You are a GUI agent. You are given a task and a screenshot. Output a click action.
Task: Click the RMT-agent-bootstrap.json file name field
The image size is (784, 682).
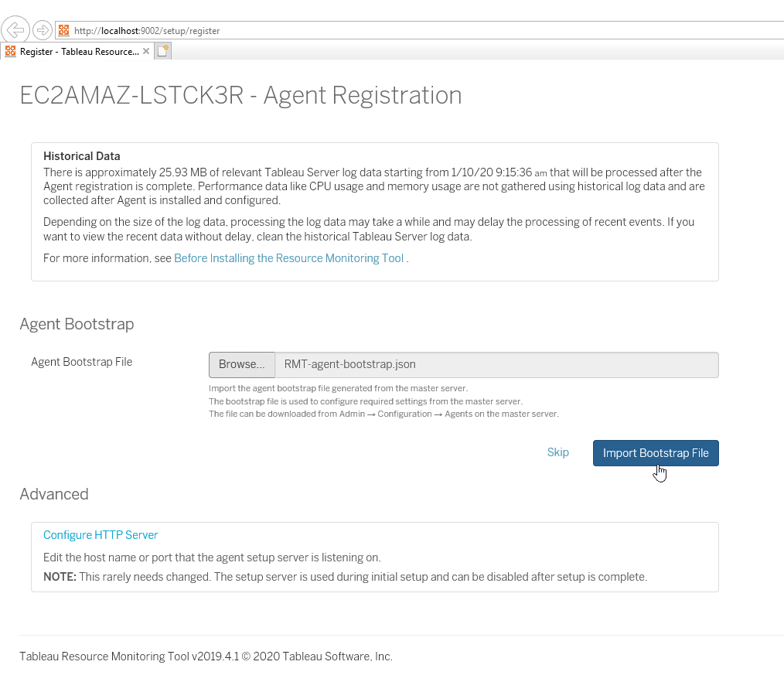click(x=496, y=364)
